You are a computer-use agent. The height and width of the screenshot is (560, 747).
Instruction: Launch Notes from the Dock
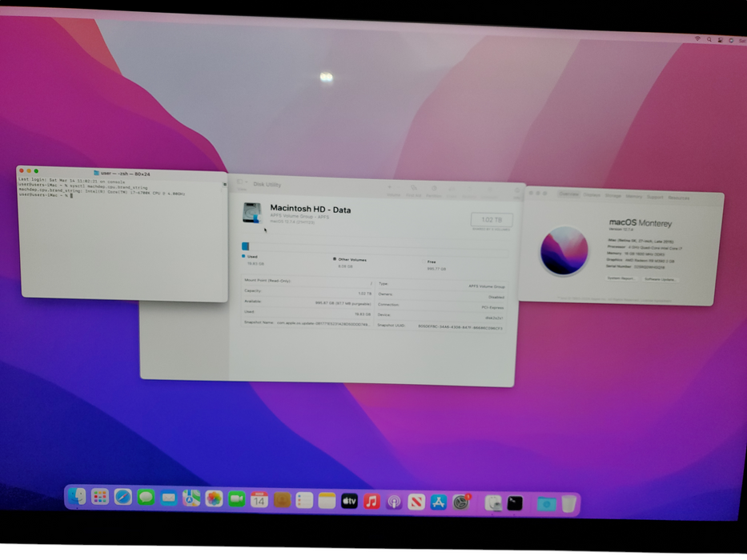pos(327,501)
